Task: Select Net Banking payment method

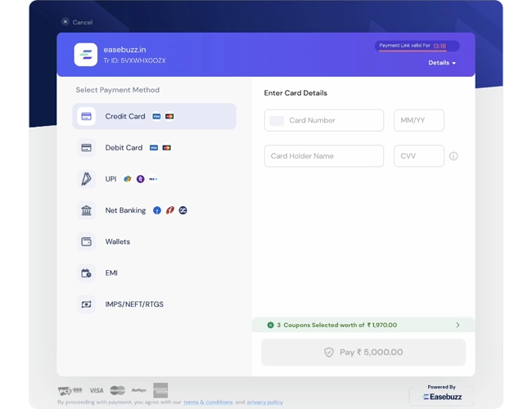Action: (x=155, y=210)
